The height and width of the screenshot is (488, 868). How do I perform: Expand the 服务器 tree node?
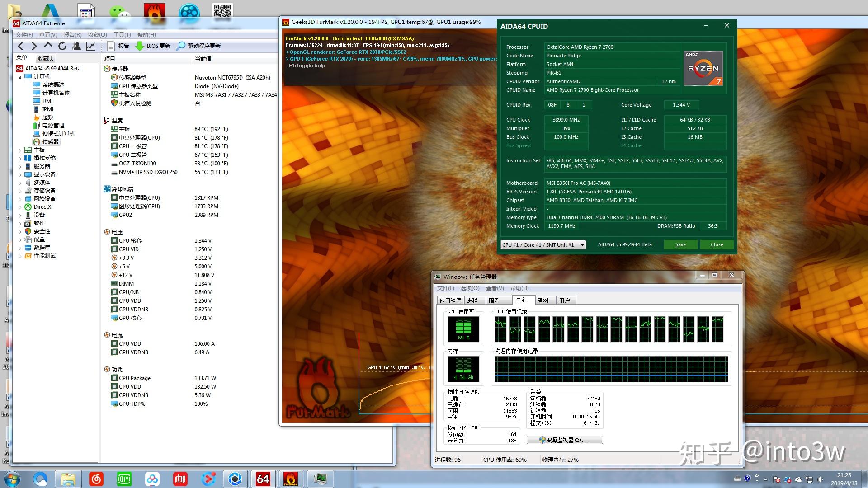pyautogui.click(x=20, y=166)
